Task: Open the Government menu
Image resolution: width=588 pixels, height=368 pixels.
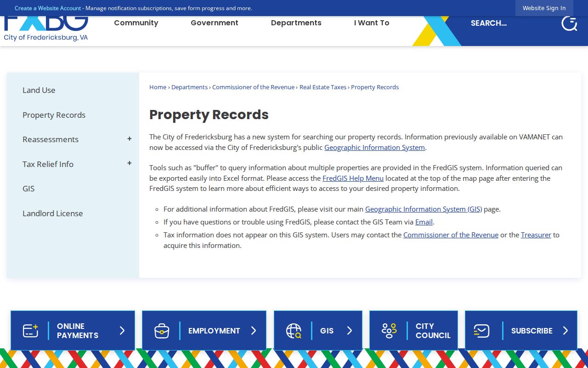Action: pos(215,23)
